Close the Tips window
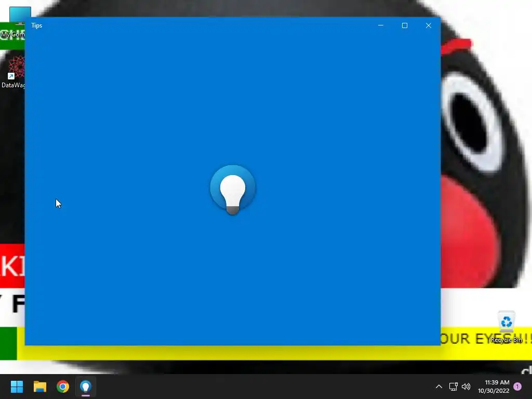 point(429,25)
